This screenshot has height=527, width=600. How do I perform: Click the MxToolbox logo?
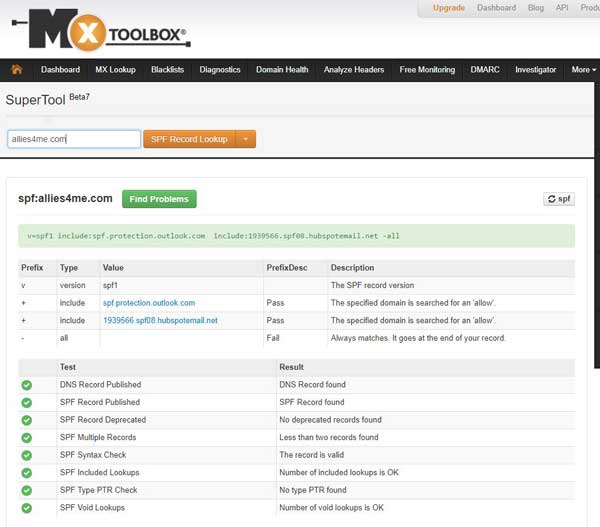pos(101,30)
